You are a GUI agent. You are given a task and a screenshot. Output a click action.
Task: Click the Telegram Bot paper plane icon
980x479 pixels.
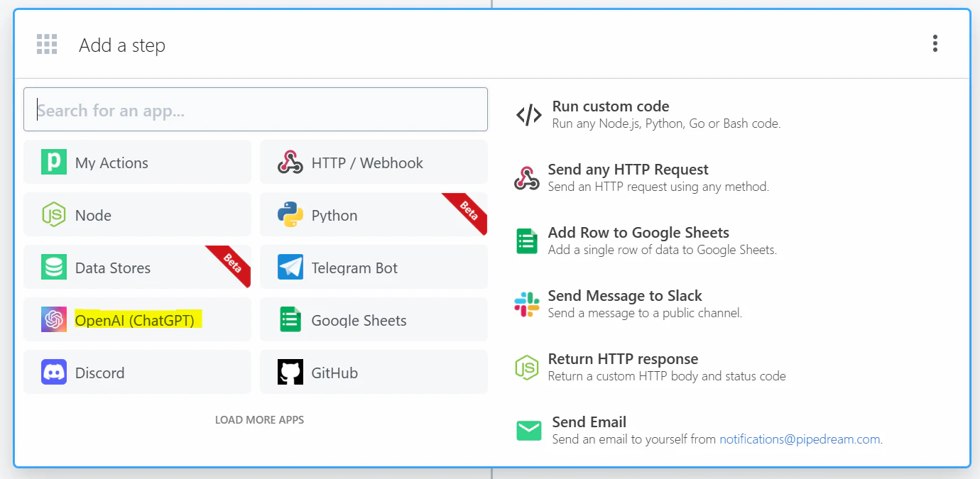(x=290, y=268)
